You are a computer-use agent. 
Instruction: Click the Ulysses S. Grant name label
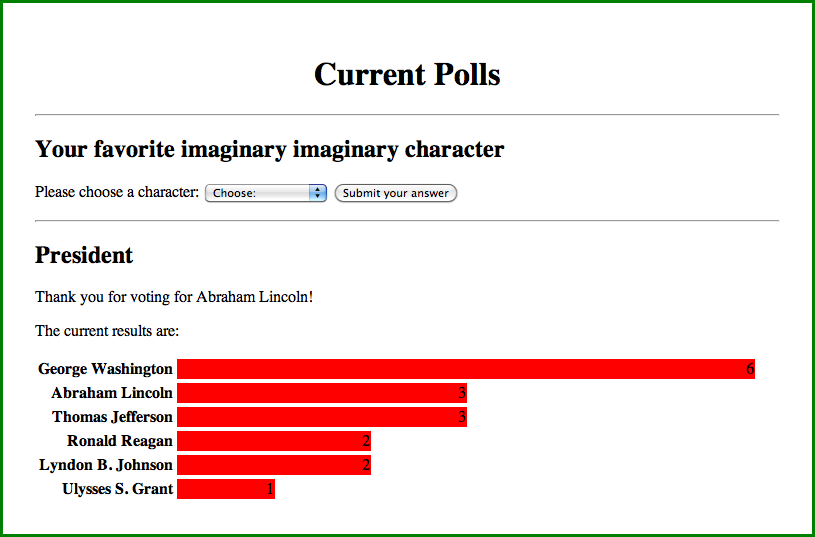point(117,489)
